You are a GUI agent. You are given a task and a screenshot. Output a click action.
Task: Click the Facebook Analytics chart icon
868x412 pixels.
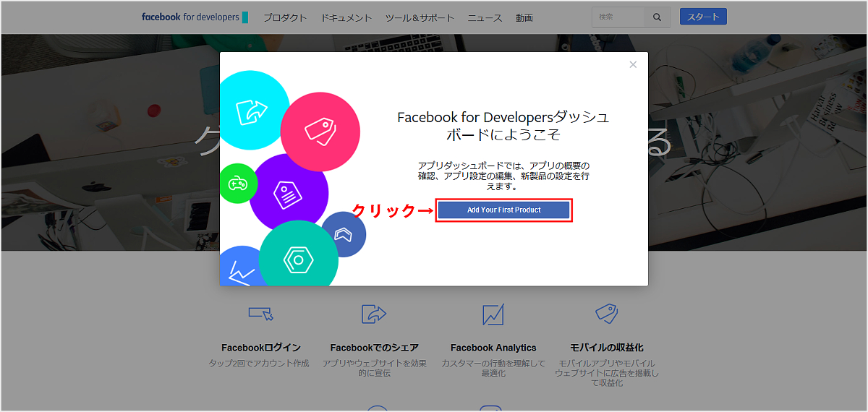click(x=493, y=314)
